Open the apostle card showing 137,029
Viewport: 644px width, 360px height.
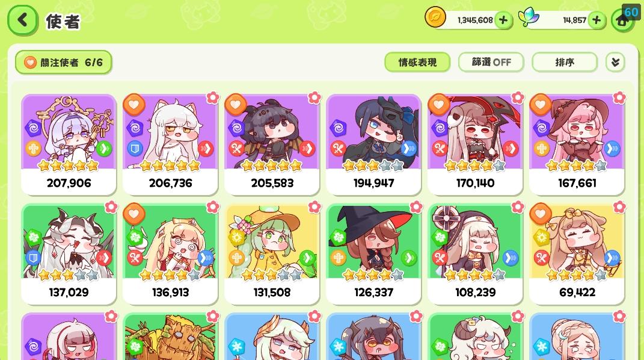[x=69, y=253]
